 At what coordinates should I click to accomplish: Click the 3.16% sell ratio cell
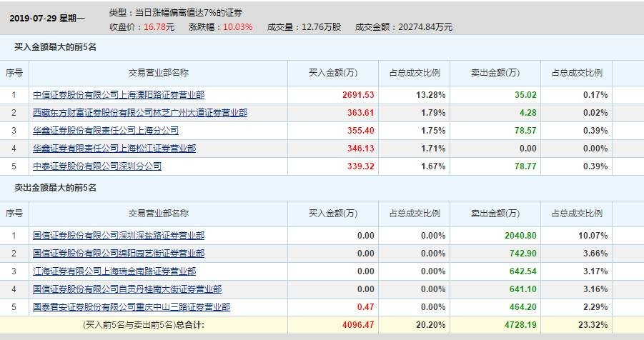[595, 289]
